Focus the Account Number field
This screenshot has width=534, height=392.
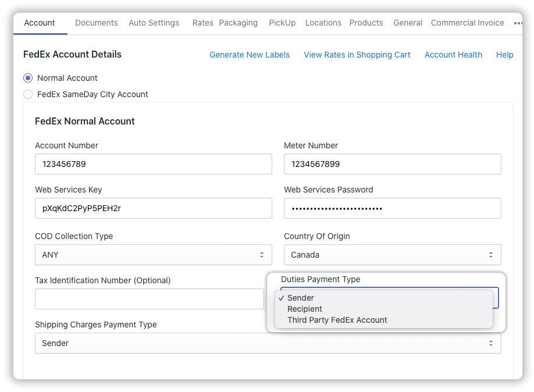click(153, 164)
